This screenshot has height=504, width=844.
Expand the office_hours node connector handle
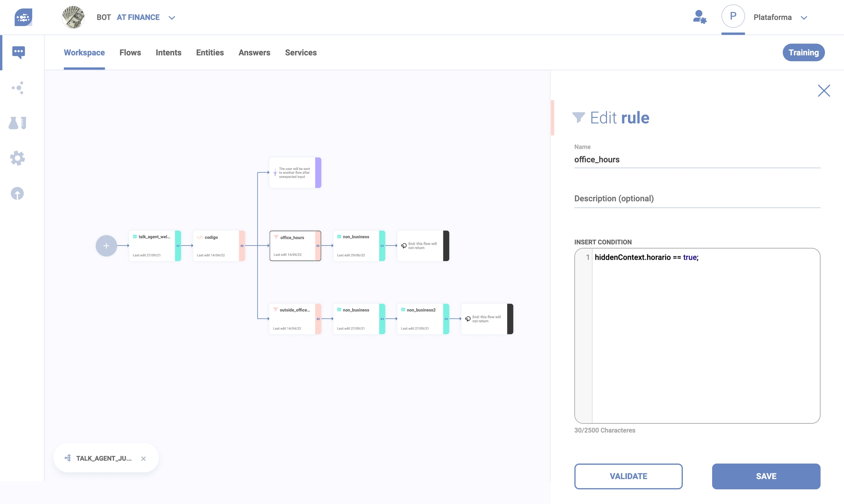318,246
